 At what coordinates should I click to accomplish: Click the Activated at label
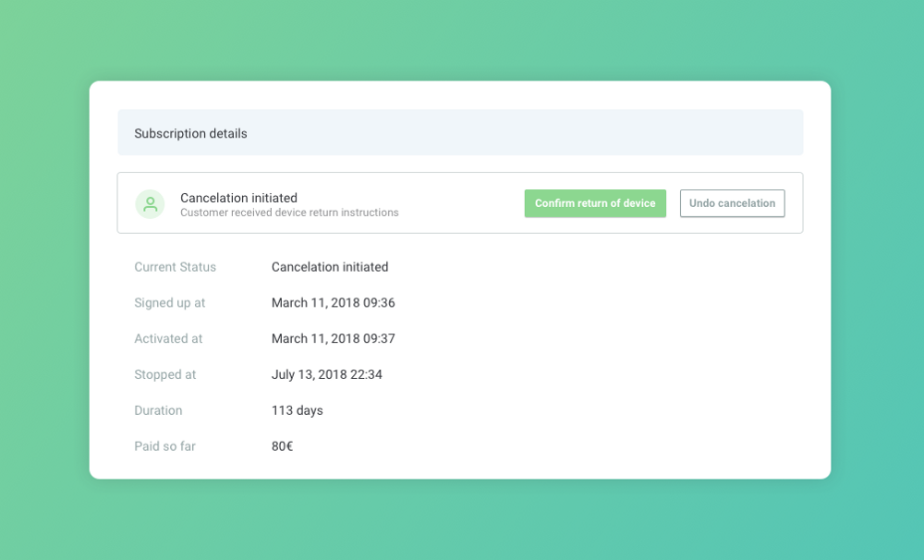point(168,339)
